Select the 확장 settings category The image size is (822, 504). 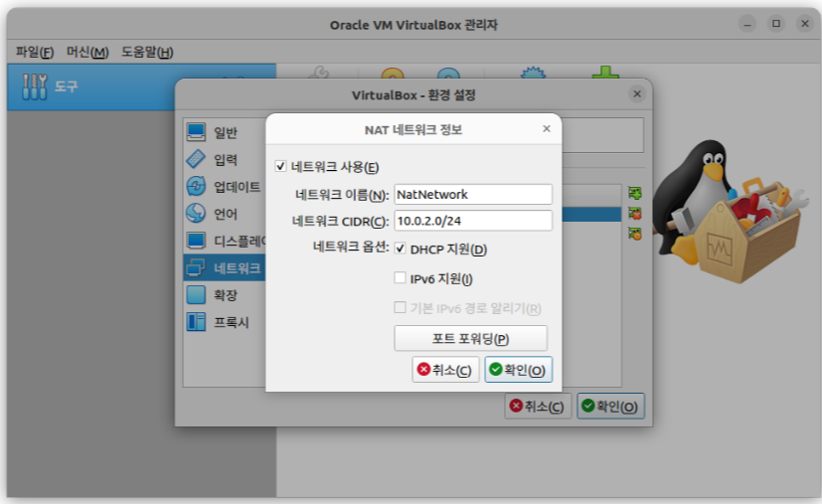[225, 294]
